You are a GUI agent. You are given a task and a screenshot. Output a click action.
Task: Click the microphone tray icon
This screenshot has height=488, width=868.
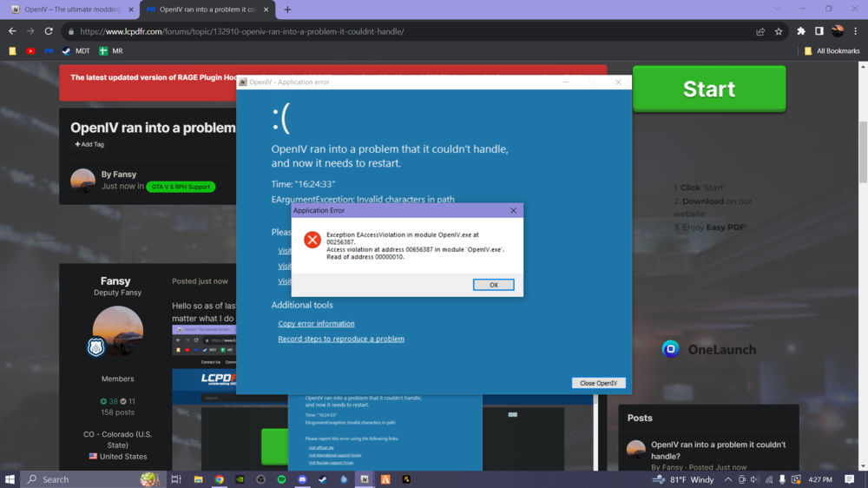pyautogui.click(x=782, y=479)
